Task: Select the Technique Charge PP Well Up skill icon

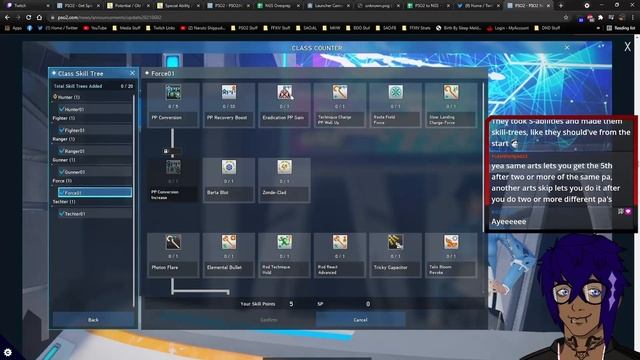Action: click(340, 92)
